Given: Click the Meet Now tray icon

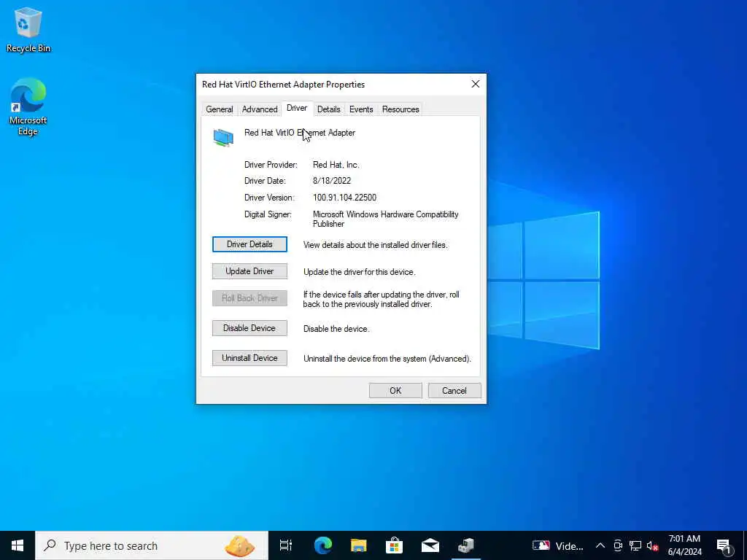Looking at the screenshot, I should point(618,545).
